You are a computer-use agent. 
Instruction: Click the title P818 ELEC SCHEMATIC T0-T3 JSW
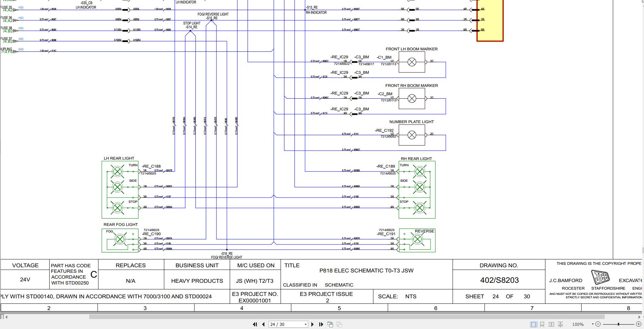coord(366,271)
